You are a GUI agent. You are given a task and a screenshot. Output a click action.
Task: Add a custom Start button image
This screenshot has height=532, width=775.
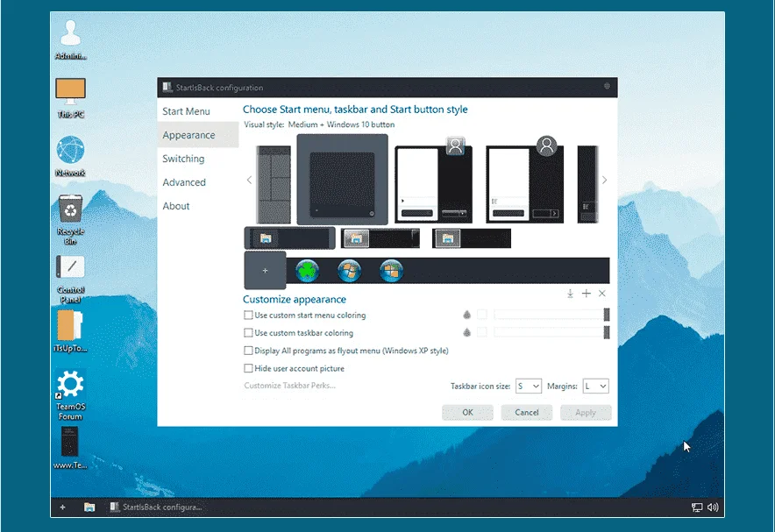[x=587, y=294]
